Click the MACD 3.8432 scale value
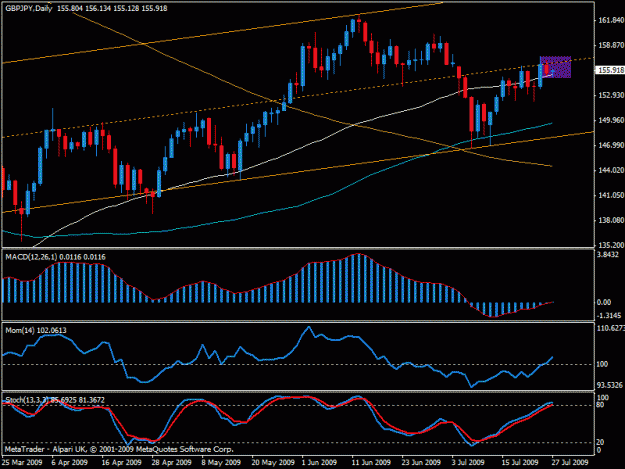This screenshot has width=625, height=469. click(608, 255)
